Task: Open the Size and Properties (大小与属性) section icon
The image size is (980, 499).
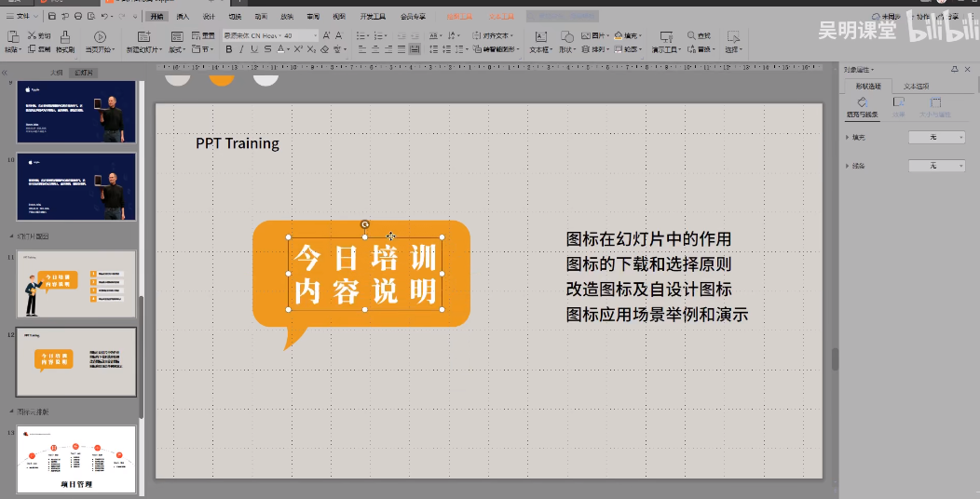Action: click(935, 102)
